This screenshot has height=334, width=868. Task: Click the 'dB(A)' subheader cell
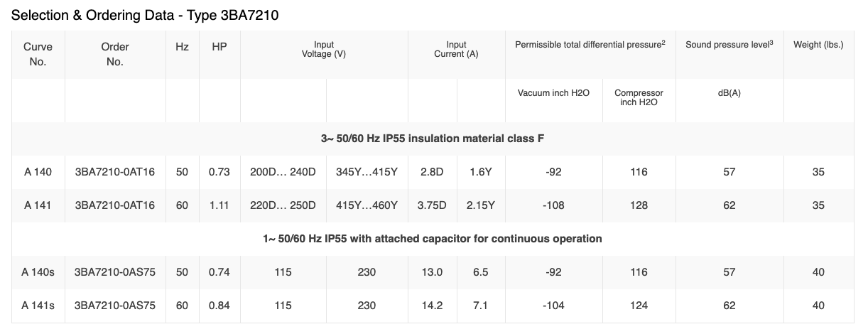729,93
